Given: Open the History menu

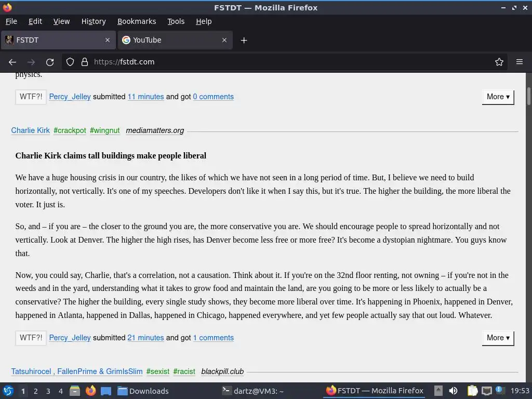Looking at the screenshot, I should point(94,21).
